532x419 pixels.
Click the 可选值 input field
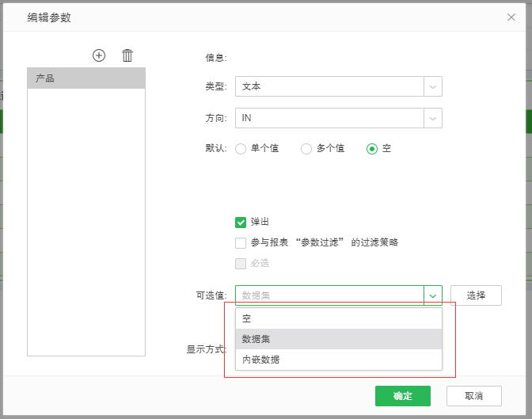(x=329, y=295)
